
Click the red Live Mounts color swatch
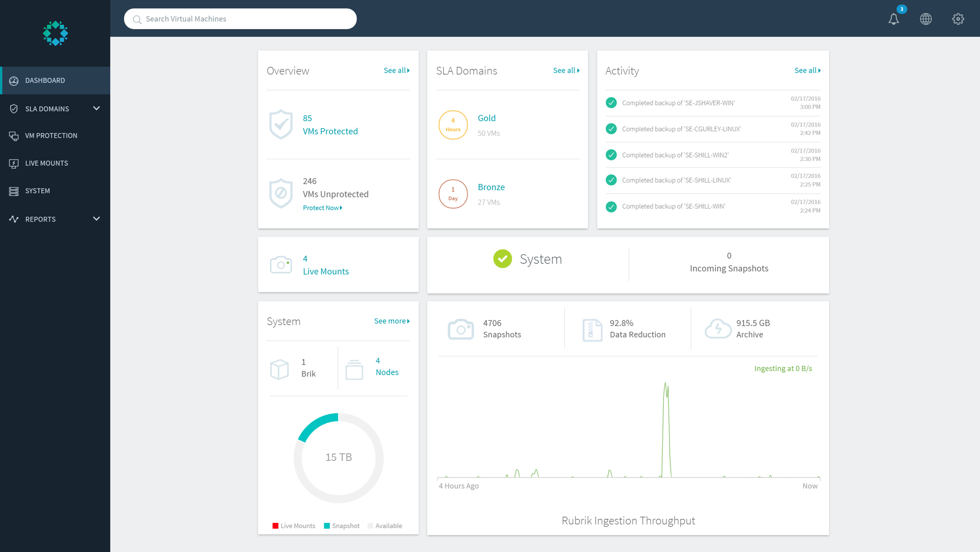[276, 525]
